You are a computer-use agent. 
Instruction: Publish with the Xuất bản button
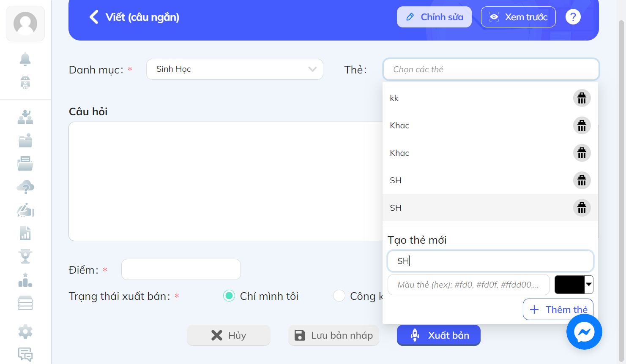tap(439, 335)
